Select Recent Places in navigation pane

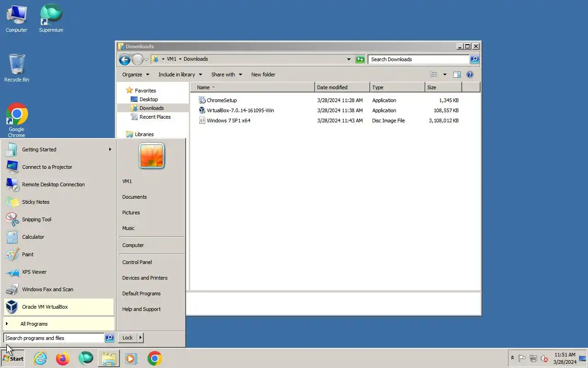click(x=155, y=117)
